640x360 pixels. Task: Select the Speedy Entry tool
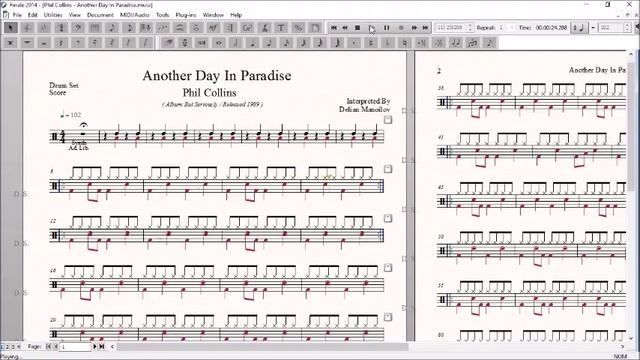click(x=129, y=28)
